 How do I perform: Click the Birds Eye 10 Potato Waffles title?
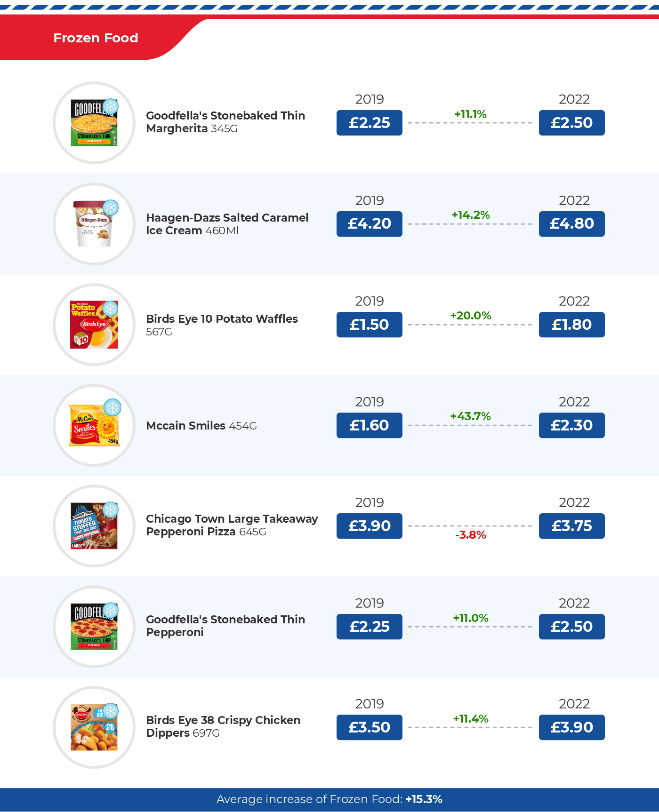pos(222,319)
